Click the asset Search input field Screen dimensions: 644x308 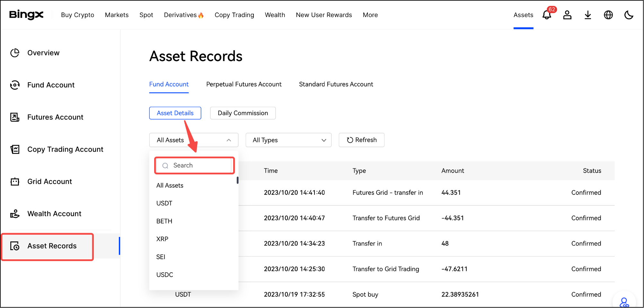point(199,166)
